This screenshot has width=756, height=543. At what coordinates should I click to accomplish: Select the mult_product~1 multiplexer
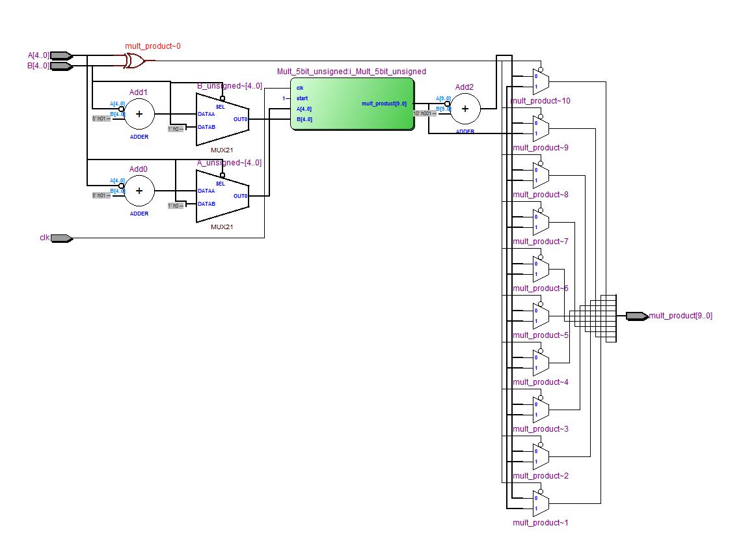(x=541, y=503)
